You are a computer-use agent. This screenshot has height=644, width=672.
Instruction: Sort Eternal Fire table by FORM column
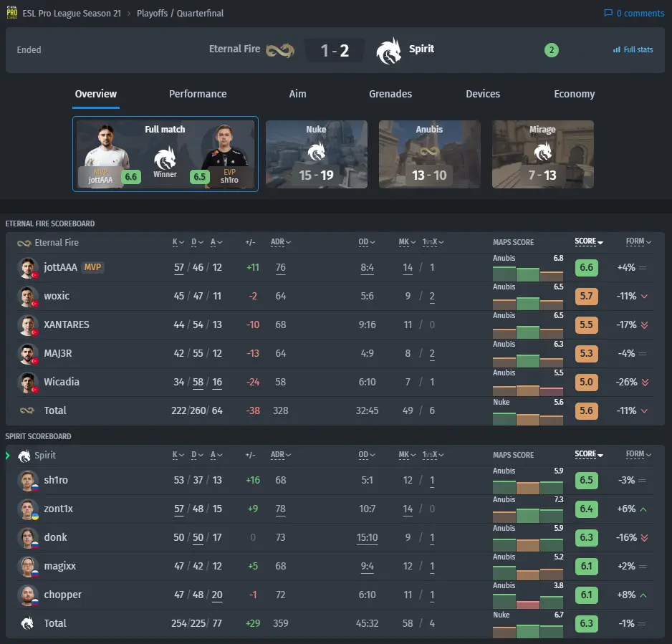click(x=638, y=241)
